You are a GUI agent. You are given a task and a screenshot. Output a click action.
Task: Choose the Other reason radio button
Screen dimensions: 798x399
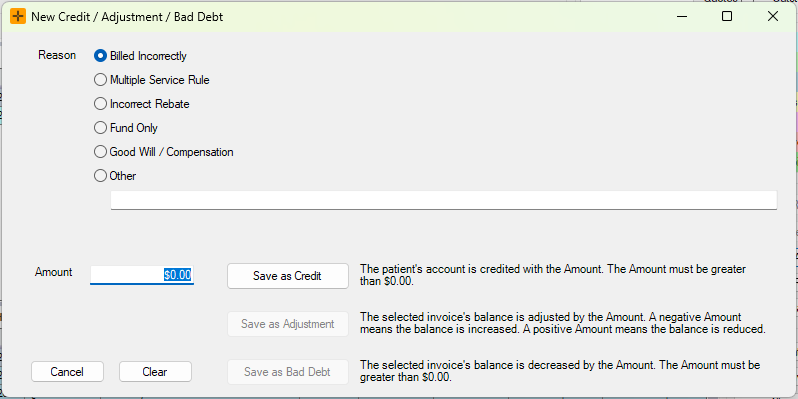[115, 176]
